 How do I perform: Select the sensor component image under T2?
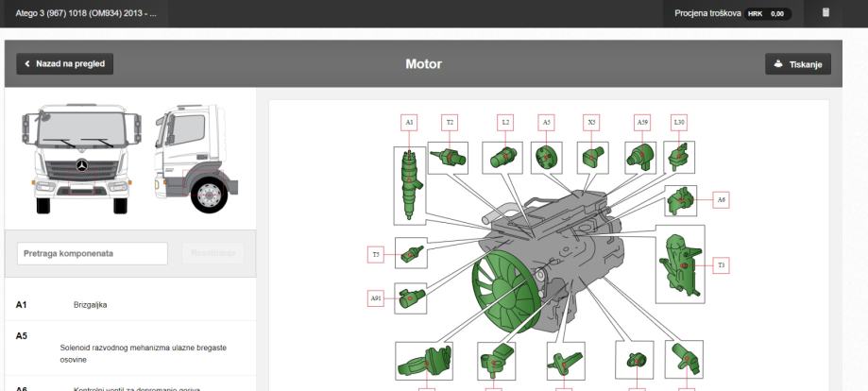(448, 158)
